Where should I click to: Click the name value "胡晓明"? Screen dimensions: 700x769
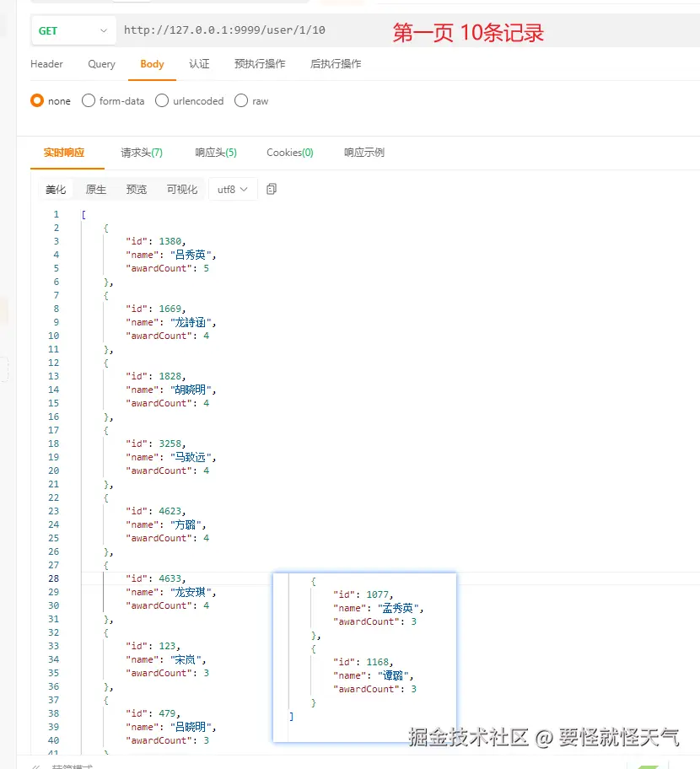click(x=191, y=390)
